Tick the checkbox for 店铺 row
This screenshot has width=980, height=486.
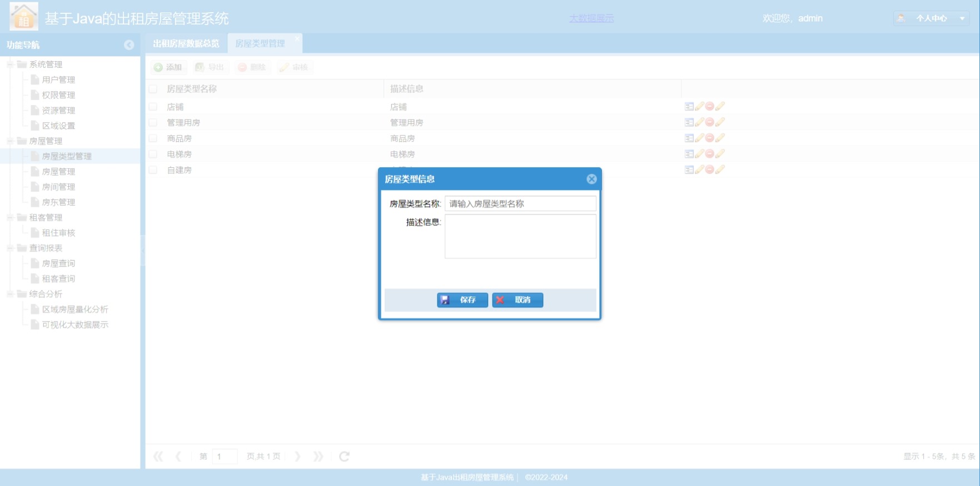tap(153, 107)
